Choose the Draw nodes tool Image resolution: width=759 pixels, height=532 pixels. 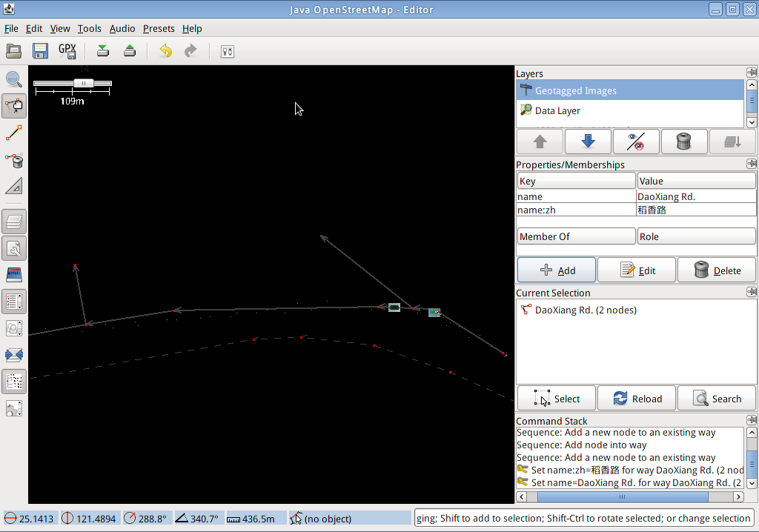tap(14, 133)
